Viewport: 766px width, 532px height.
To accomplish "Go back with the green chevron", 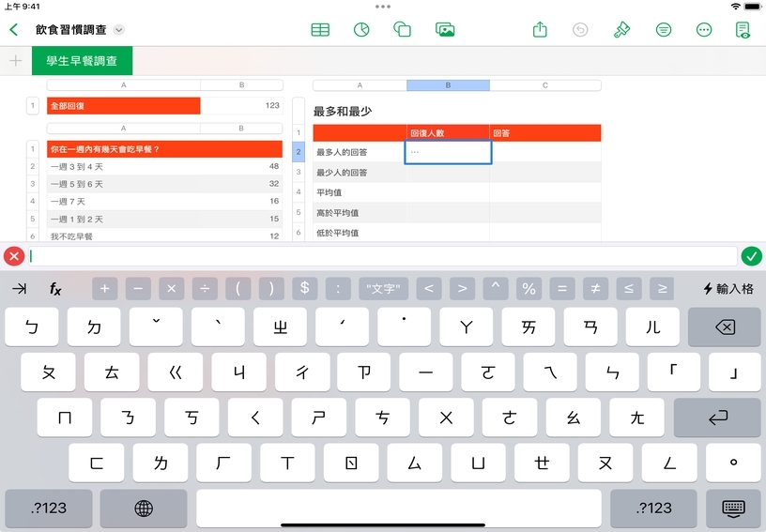I will point(14,30).
